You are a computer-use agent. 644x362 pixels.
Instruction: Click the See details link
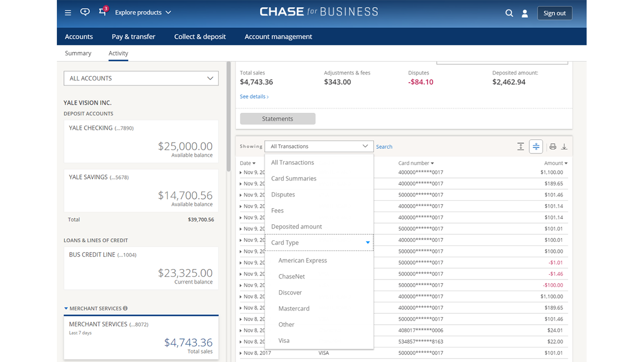[254, 97]
